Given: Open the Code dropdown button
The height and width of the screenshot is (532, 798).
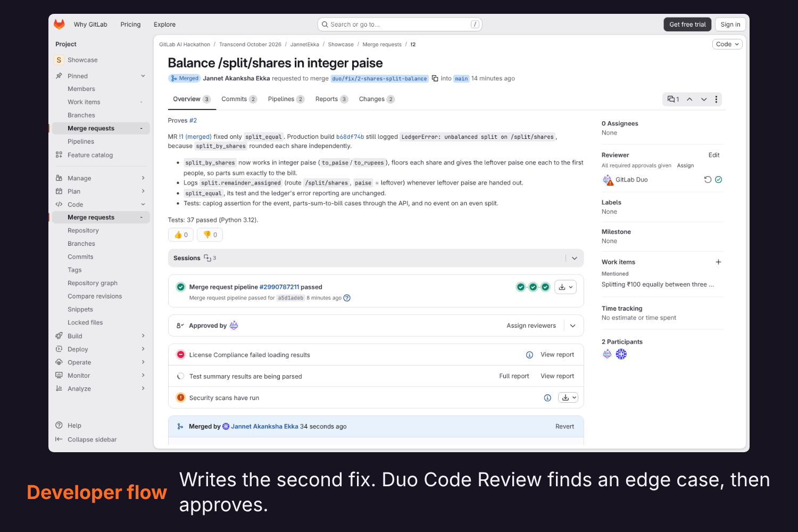Looking at the screenshot, I should 727,44.
